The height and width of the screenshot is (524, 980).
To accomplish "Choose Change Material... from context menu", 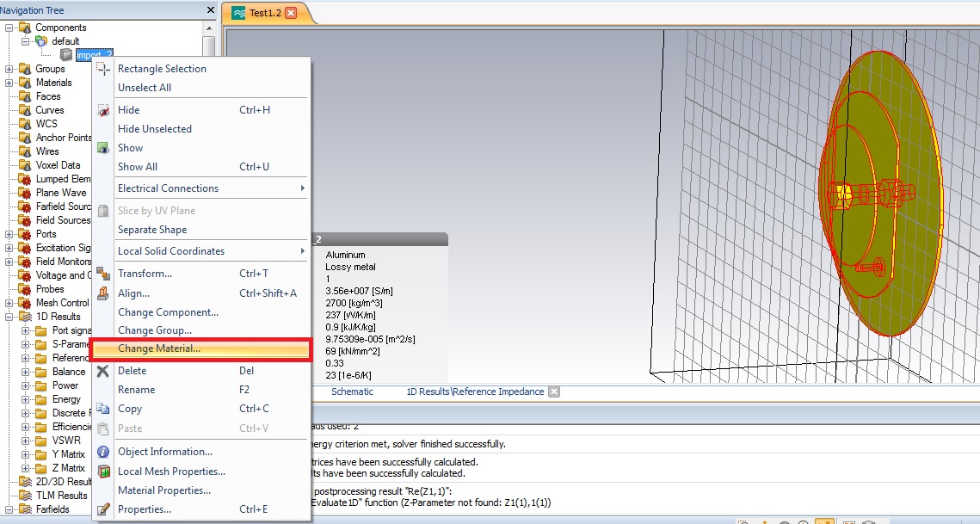I will 201,349.
